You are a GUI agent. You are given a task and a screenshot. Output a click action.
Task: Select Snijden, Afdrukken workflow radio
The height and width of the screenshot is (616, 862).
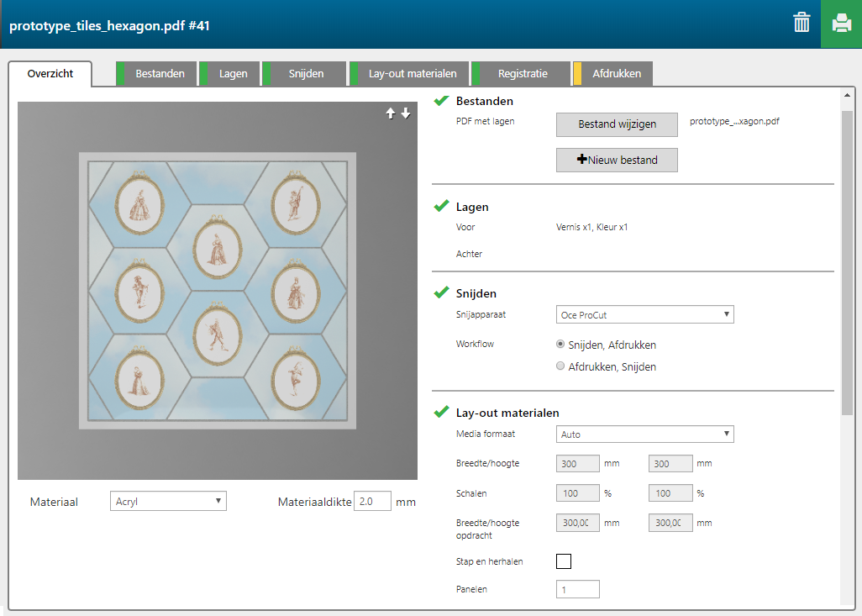[x=560, y=345]
